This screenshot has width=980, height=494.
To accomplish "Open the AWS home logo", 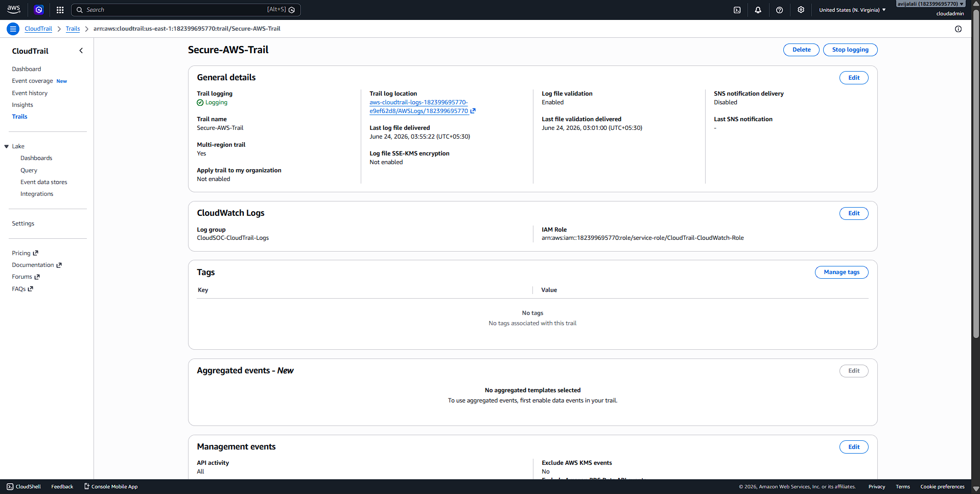I will pyautogui.click(x=14, y=9).
